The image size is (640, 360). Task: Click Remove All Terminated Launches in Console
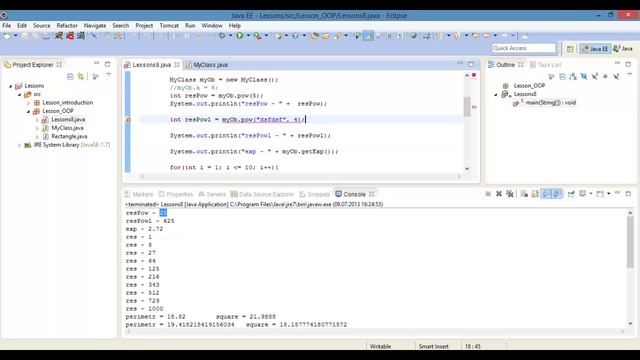510,194
